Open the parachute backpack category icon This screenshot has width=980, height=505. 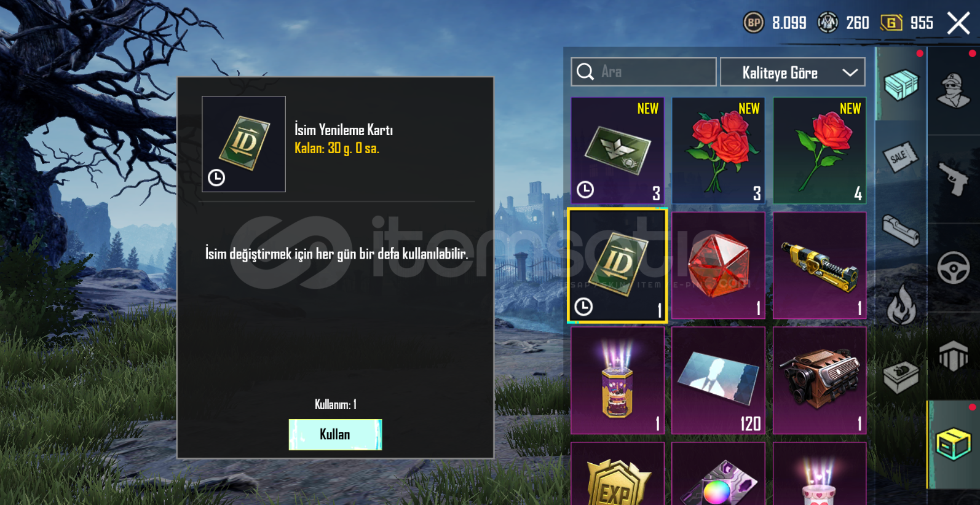point(953,356)
